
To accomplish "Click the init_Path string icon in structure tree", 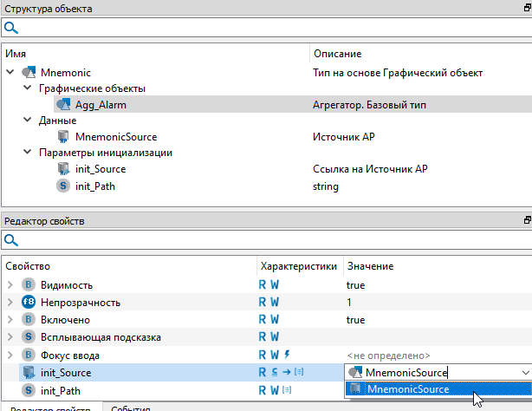I will 62,186.
